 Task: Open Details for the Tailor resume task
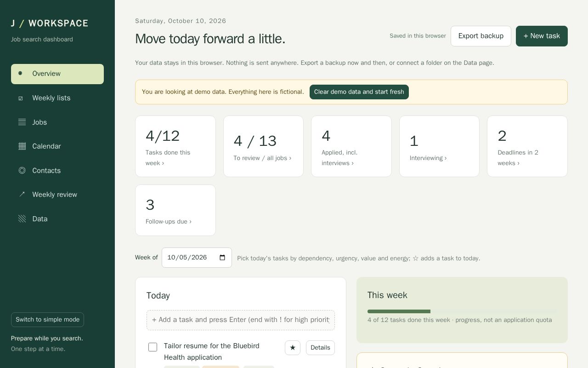pyautogui.click(x=320, y=348)
